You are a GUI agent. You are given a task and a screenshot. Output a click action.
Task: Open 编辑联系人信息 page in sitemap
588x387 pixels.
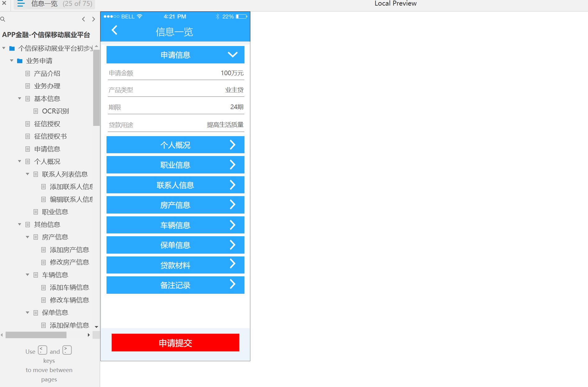click(71, 199)
